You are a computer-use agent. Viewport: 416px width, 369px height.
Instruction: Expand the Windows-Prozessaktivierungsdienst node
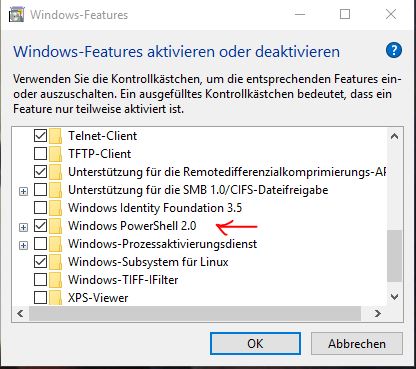coord(23,246)
